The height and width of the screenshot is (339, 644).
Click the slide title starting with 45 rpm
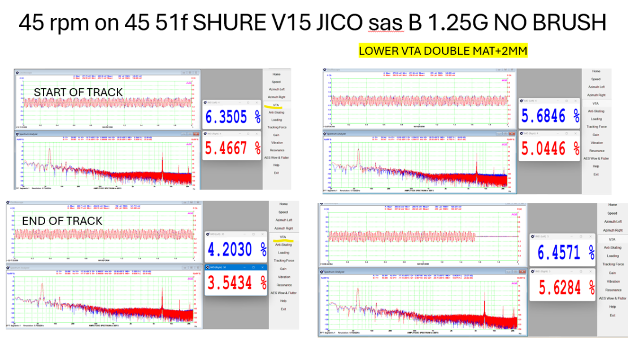312,22
